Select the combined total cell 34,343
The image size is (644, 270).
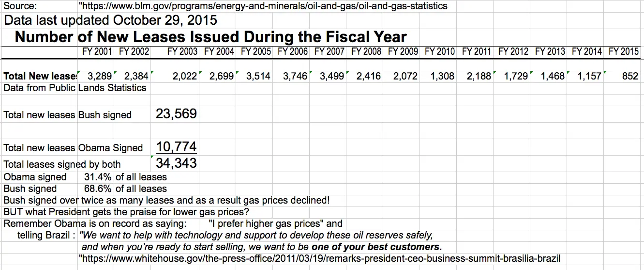tap(176, 163)
